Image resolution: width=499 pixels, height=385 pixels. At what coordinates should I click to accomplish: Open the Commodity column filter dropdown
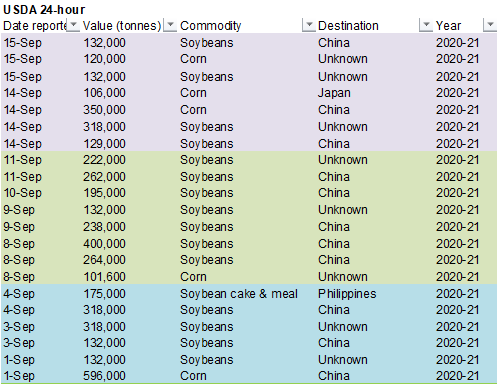(309, 25)
